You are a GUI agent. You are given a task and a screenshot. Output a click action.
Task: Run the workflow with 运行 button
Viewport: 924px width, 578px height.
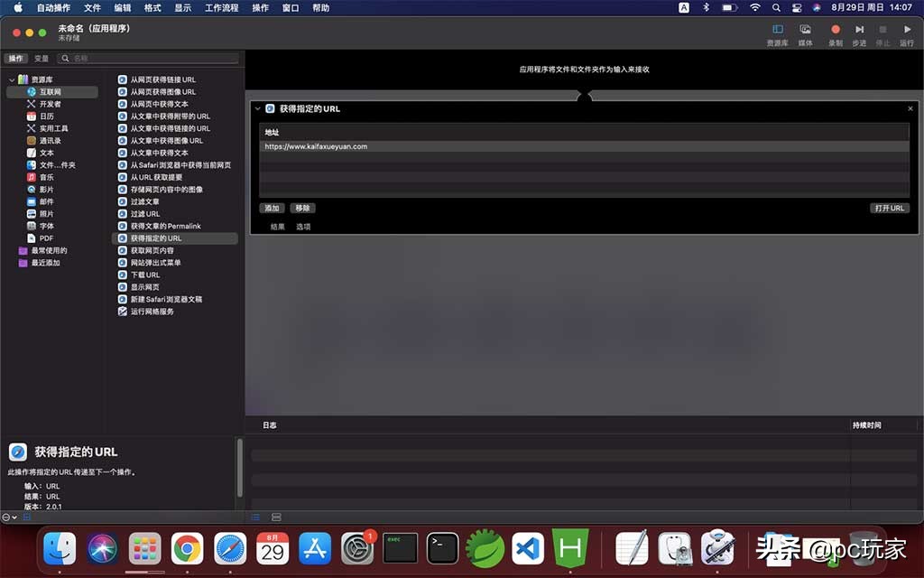coord(907,29)
